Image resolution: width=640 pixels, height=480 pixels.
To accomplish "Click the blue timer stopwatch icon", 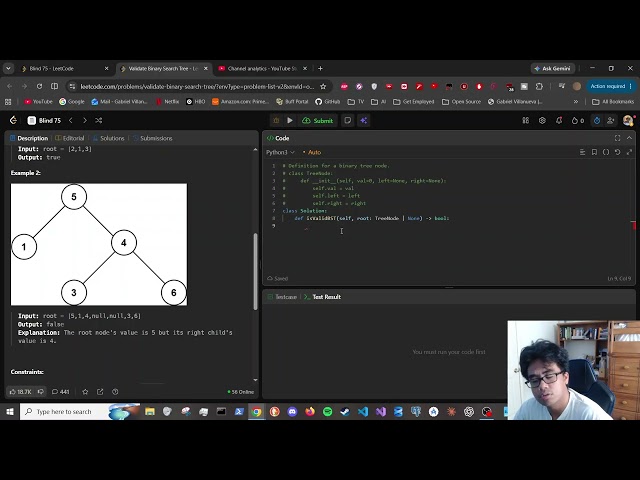I will [597, 120].
